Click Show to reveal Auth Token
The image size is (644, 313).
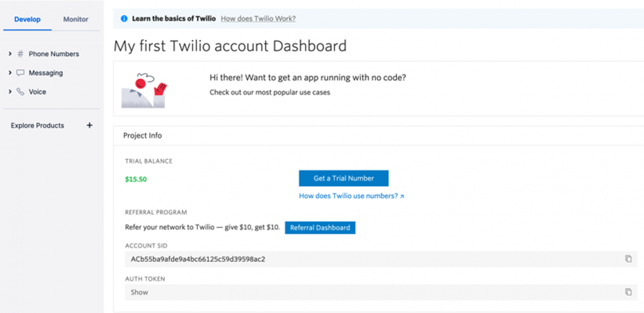(x=139, y=292)
